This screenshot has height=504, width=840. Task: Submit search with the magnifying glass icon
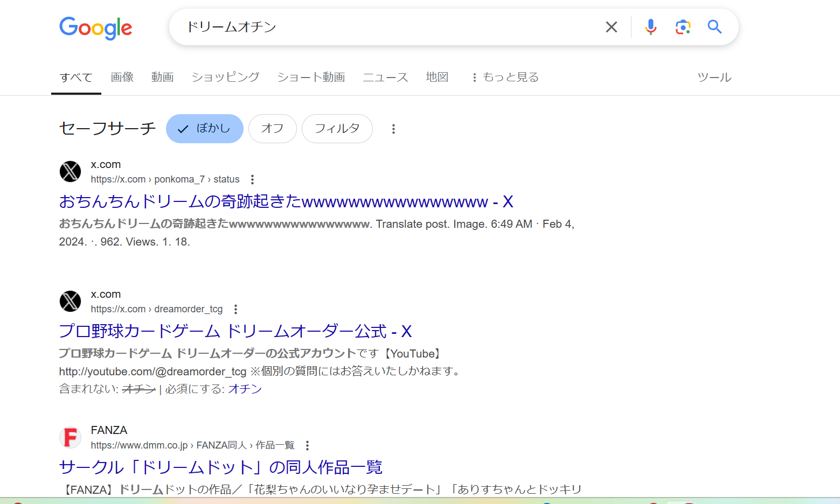714,27
